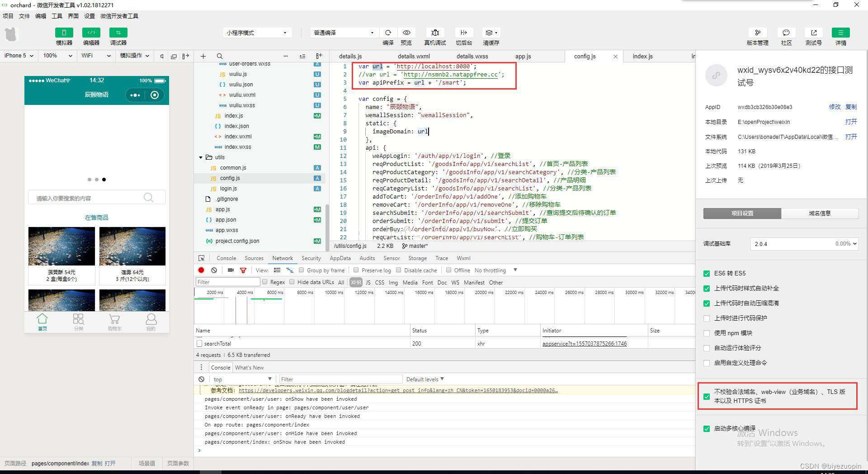Screen dimensions: 868x474
Task: Check the Disable cache option
Action: pyautogui.click(x=398, y=270)
